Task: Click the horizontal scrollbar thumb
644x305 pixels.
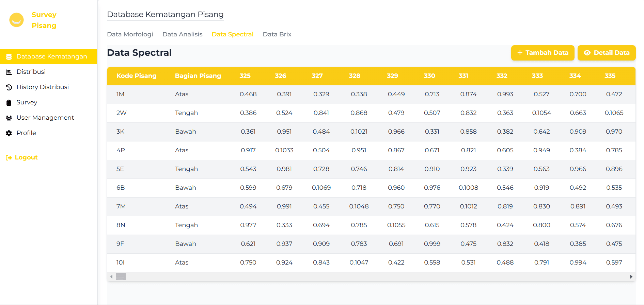Action: [121, 277]
